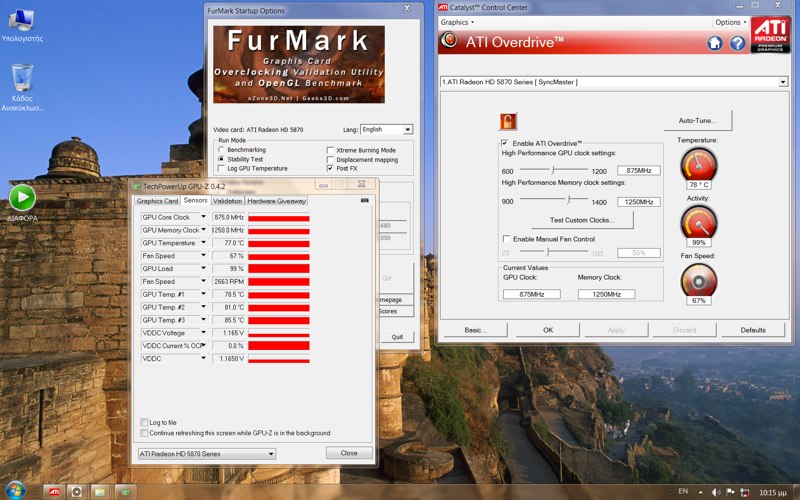Click the Defaults button
This screenshot has height=500, width=800.
tap(753, 330)
